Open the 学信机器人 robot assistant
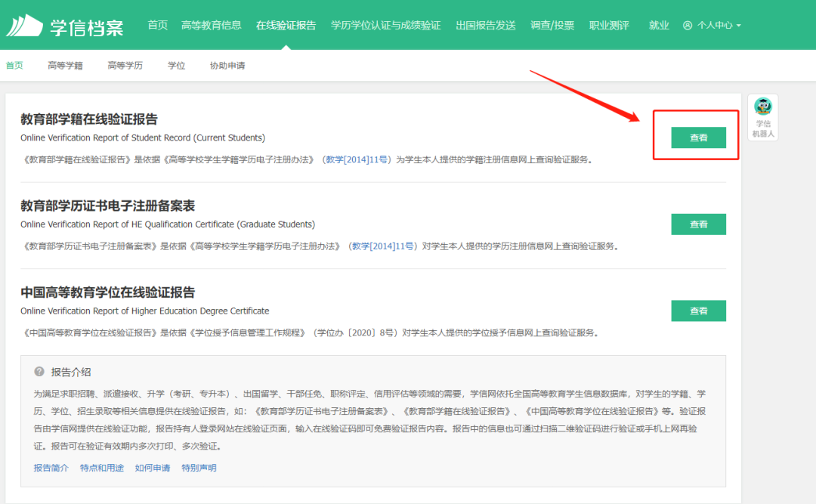816x504 pixels. (x=763, y=117)
